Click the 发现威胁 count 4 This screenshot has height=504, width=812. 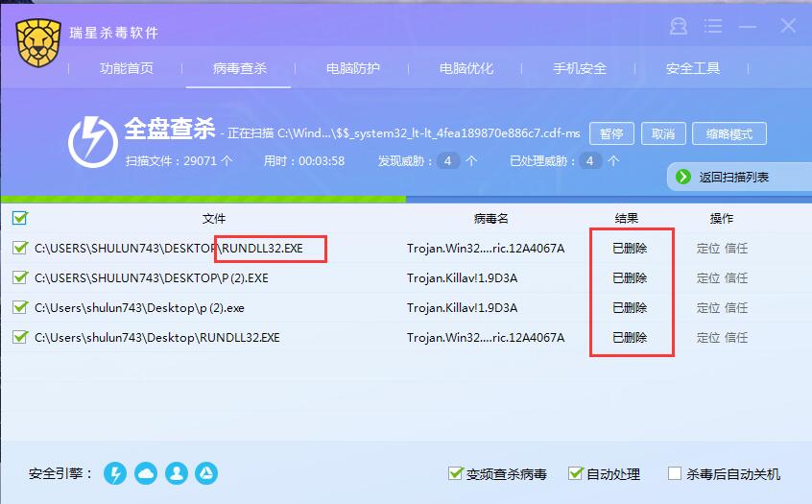coord(448,161)
